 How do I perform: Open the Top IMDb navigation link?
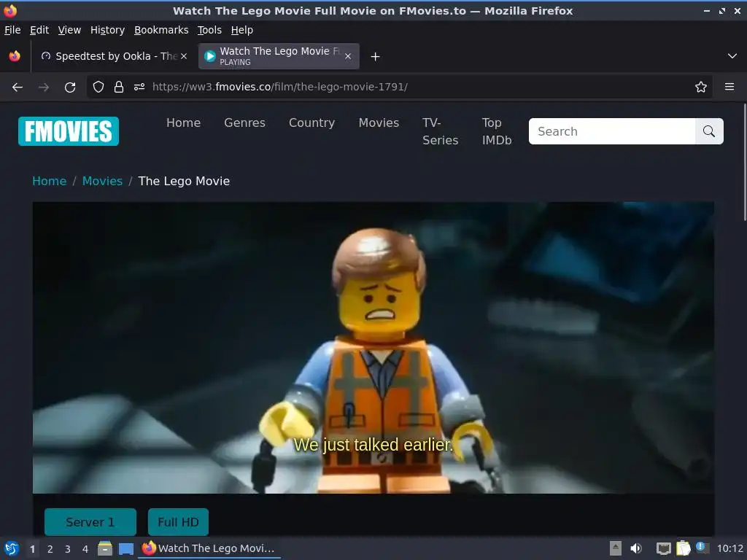497,131
